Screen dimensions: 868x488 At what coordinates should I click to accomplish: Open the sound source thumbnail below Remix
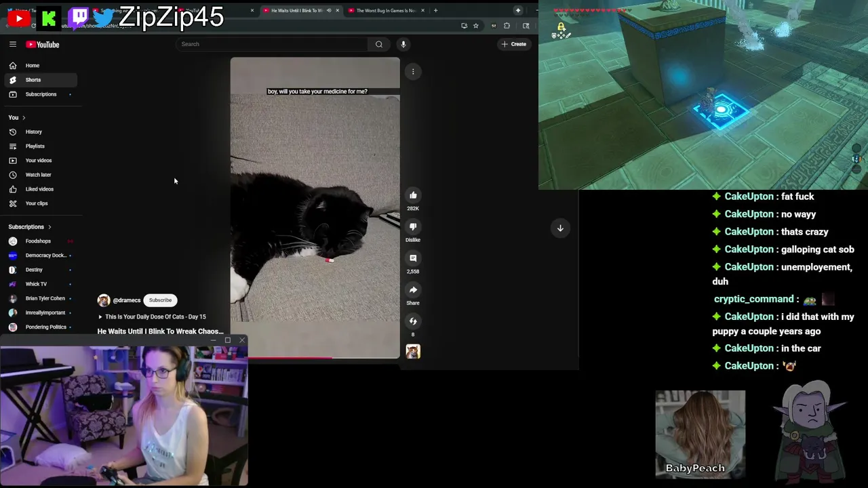click(413, 351)
